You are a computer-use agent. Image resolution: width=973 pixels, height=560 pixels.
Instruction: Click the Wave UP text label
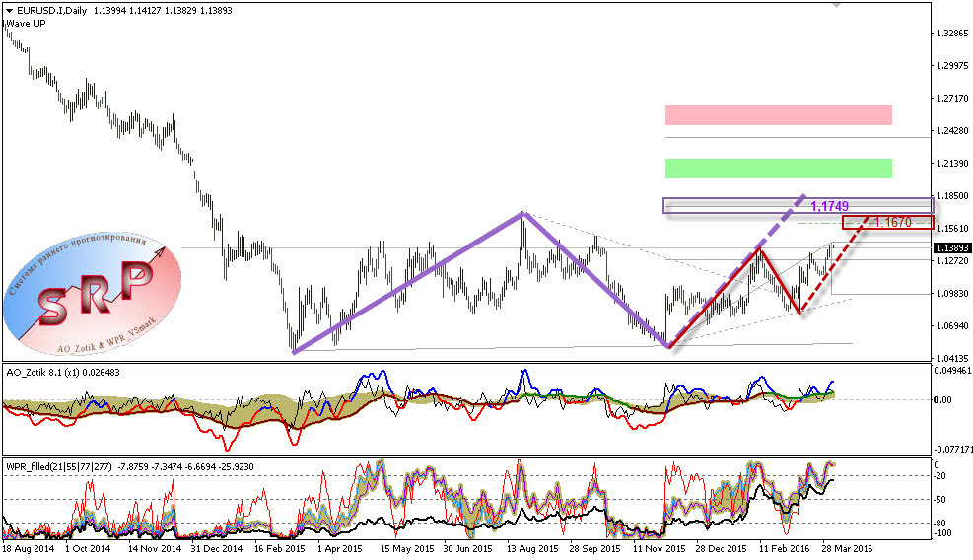pyautogui.click(x=26, y=21)
